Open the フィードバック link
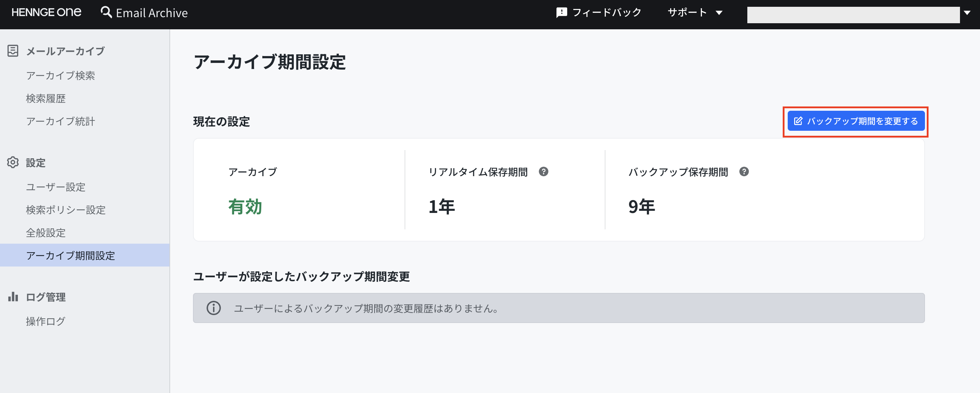Viewport: 980px width, 393px height. coord(607,13)
